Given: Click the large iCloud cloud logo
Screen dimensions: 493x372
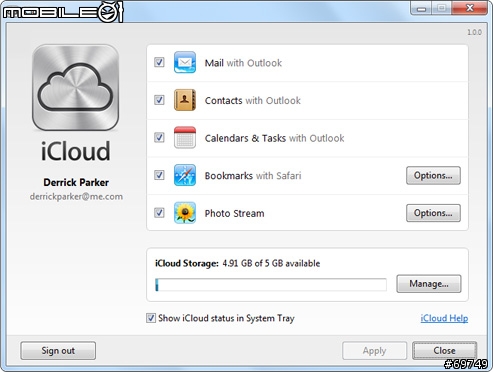Looking at the screenshot, I should pyautogui.click(x=76, y=88).
